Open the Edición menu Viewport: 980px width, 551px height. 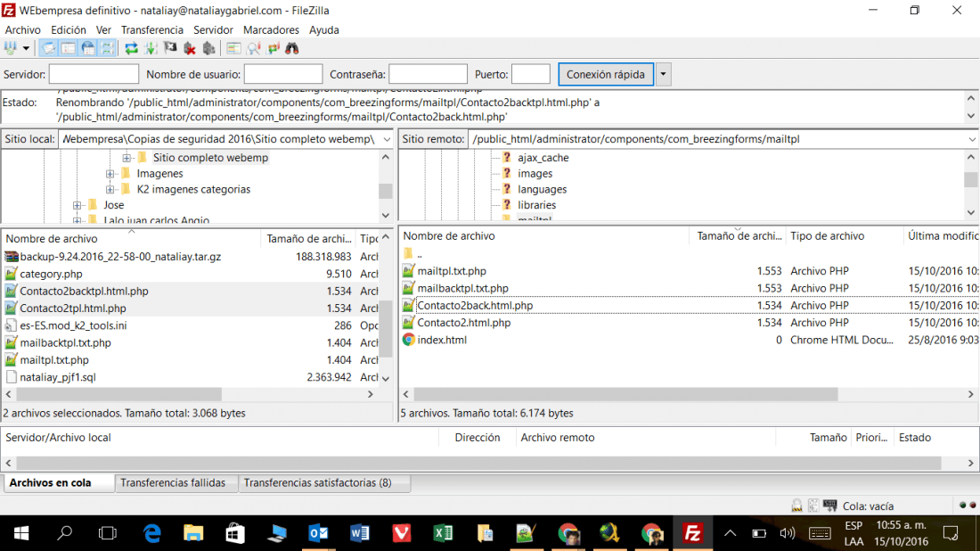pos(68,29)
